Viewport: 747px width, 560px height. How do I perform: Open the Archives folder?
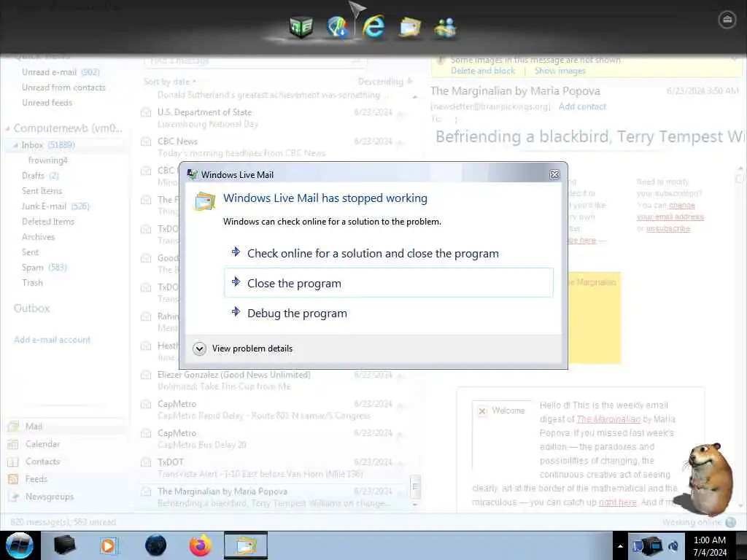(x=38, y=237)
